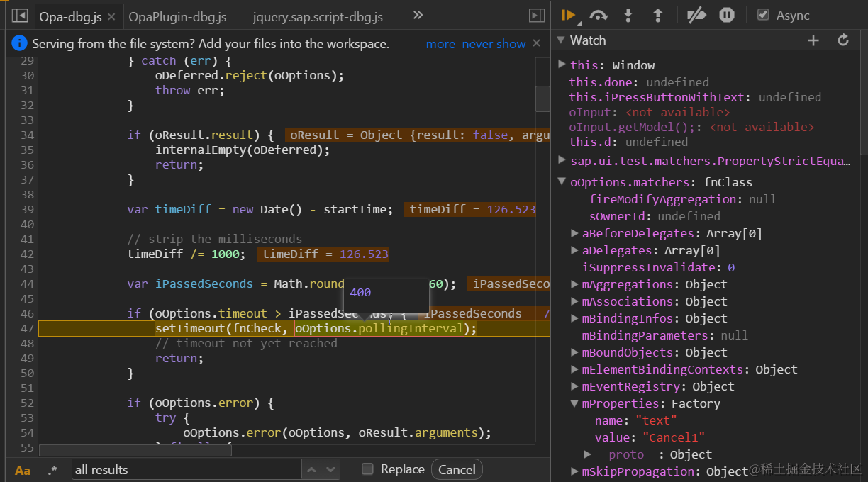Select 'mBindingParameters: null' property
Image resolution: width=868 pixels, height=482 pixels.
click(665, 335)
